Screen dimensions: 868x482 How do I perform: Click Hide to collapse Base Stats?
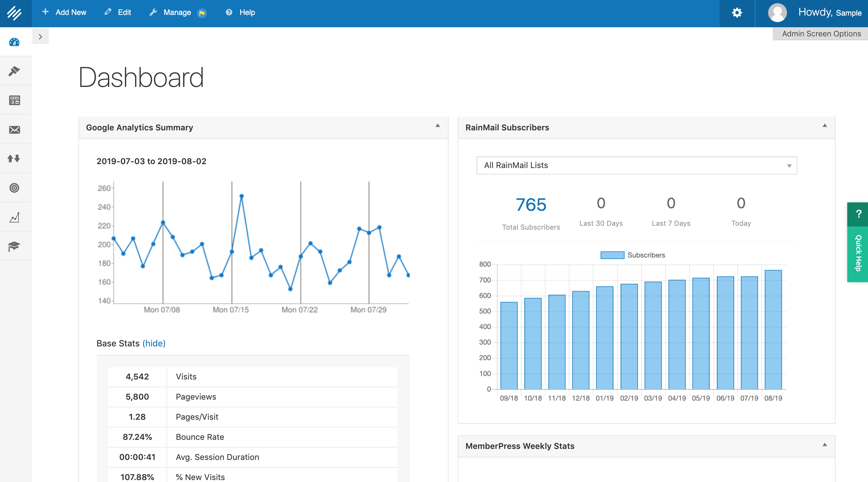click(x=153, y=343)
